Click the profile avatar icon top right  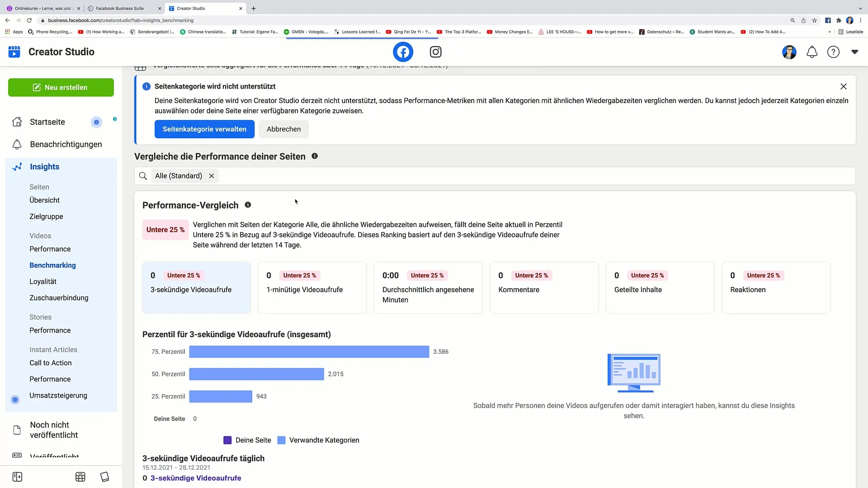pos(789,52)
